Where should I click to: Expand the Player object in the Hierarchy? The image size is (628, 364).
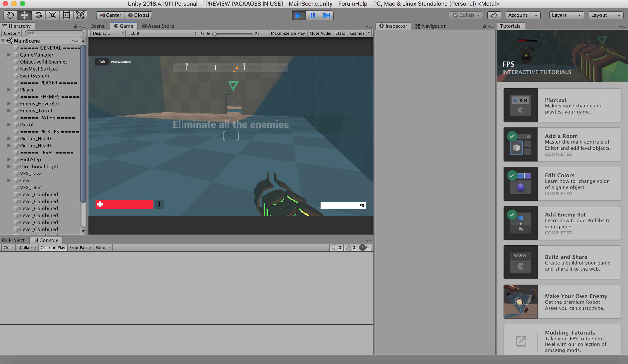coord(9,90)
